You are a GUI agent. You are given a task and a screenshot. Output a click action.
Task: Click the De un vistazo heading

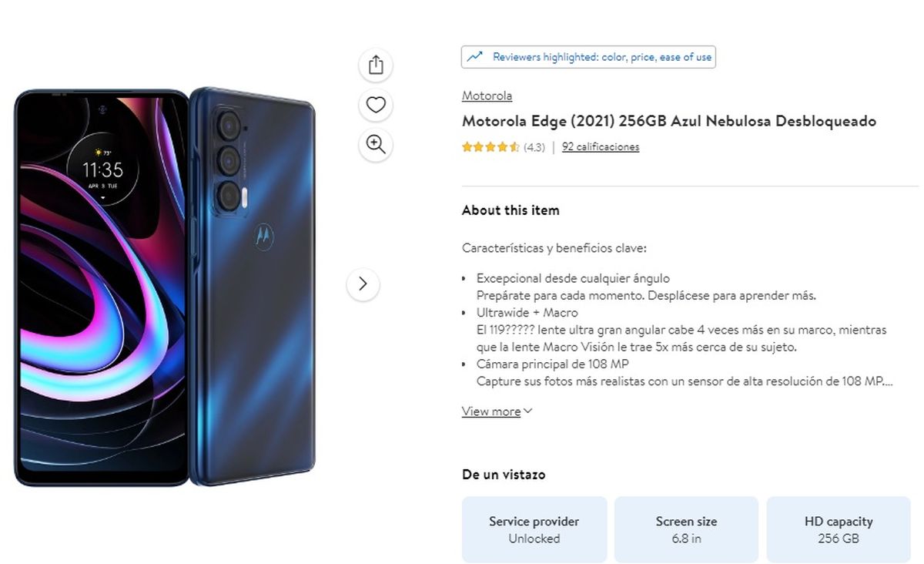tap(504, 475)
